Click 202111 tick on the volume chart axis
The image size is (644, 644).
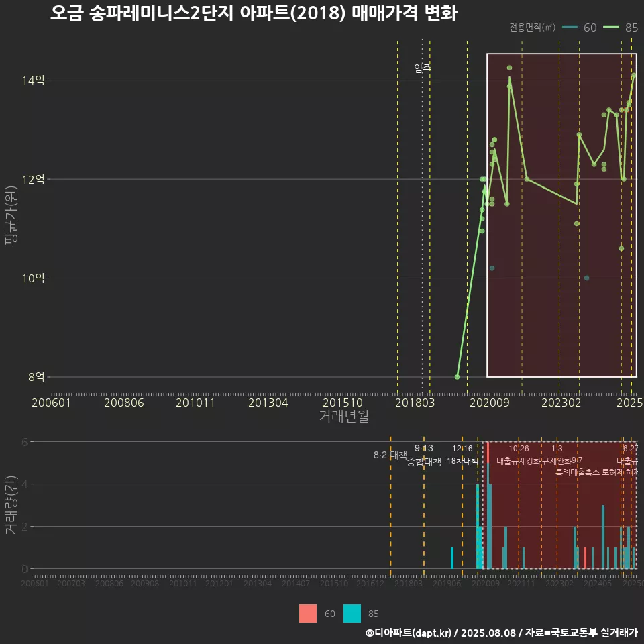[521, 583]
